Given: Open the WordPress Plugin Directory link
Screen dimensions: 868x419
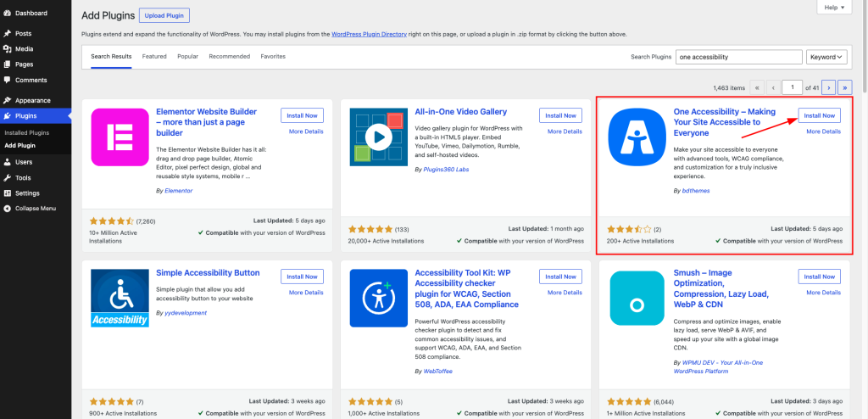Looking at the screenshot, I should coord(370,35).
